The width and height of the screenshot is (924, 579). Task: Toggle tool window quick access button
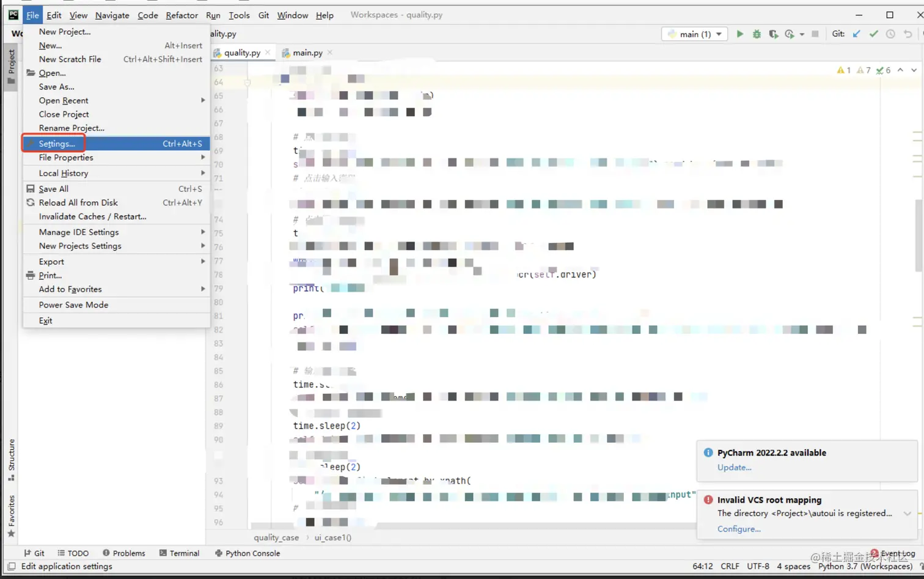point(11,566)
